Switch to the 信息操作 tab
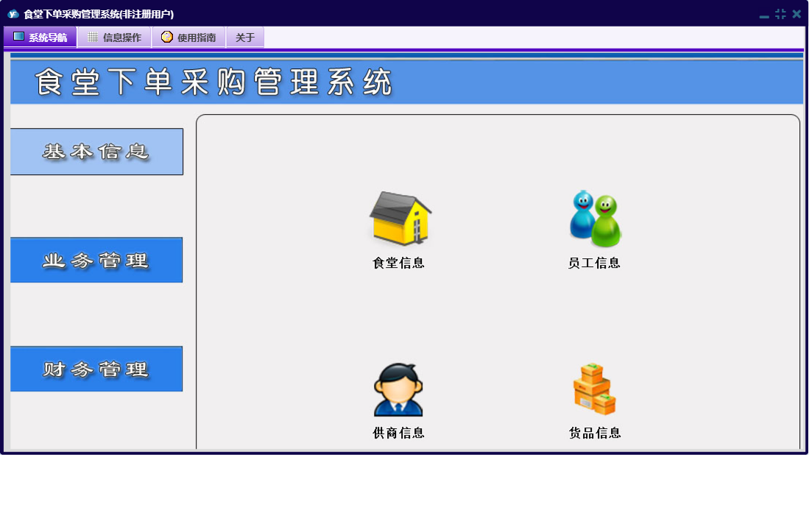Viewport: 809px width, 532px height. (115, 37)
